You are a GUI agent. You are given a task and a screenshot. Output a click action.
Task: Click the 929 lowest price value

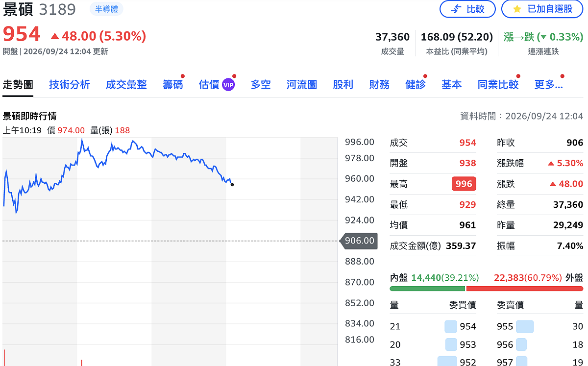click(467, 204)
